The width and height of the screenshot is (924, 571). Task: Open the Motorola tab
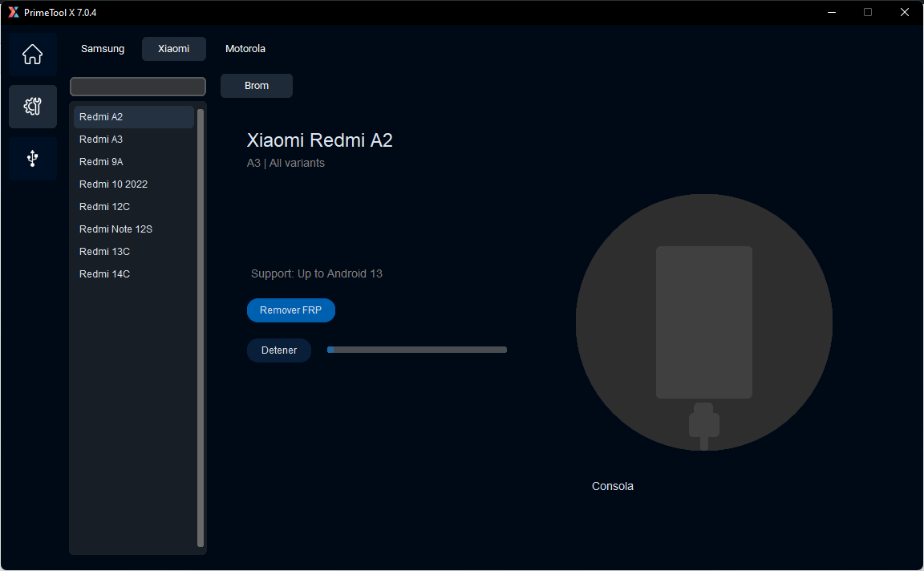click(245, 49)
